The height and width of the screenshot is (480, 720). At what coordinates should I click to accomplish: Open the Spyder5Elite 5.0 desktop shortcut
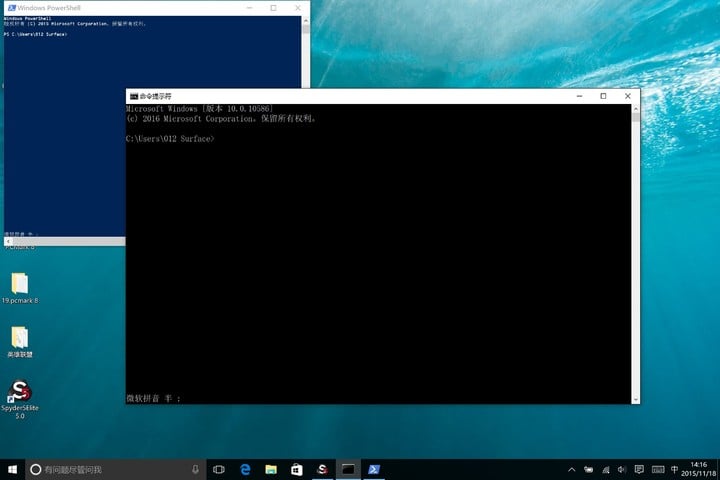pyautogui.click(x=19, y=392)
